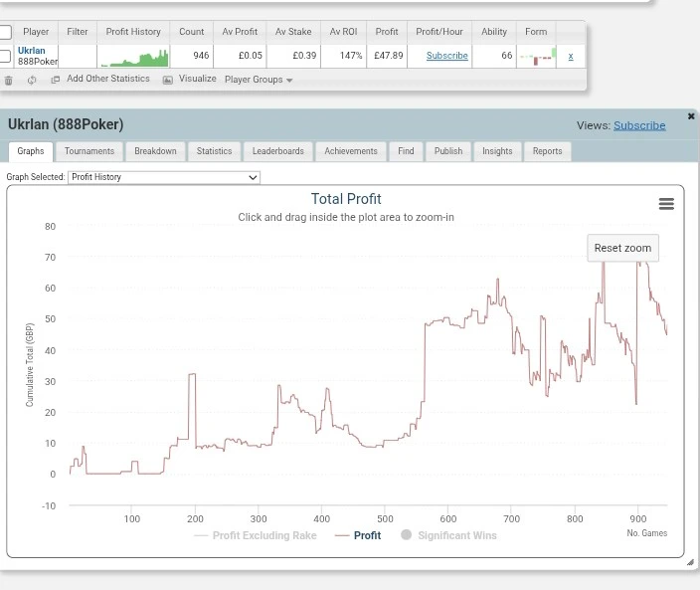Screen dimensions: 700x590
Task: Open the chart hamburger menu
Action: [666, 203]
